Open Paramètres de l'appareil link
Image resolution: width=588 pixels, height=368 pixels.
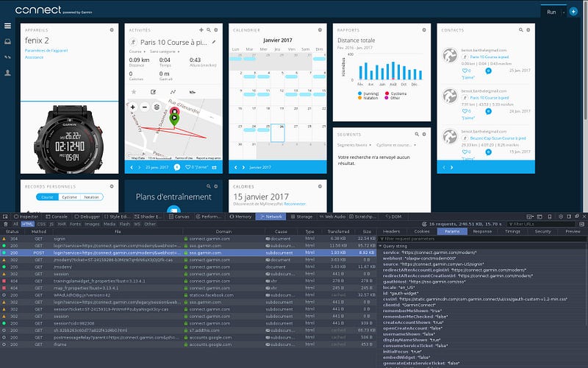[x=46, y=50]
